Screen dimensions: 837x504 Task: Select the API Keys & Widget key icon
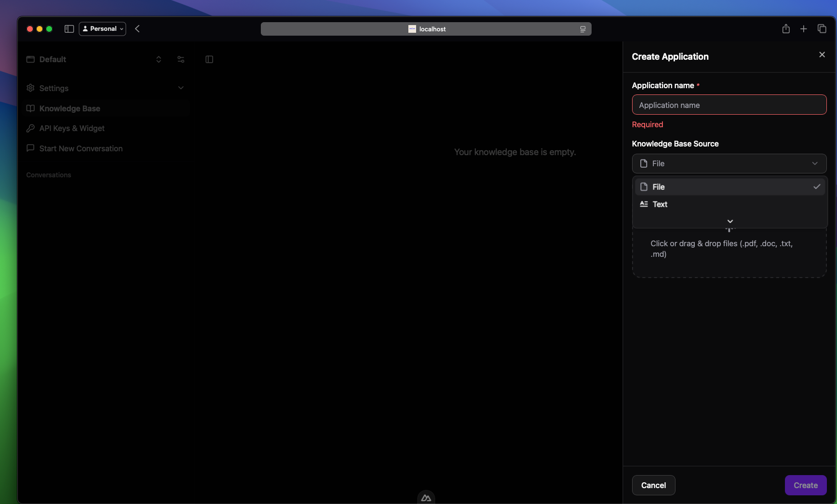coord(30,128)
